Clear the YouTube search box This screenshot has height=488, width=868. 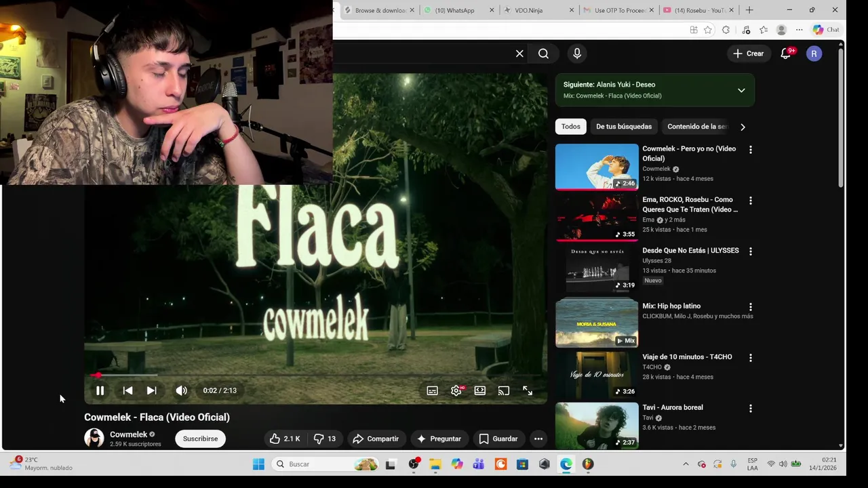tap(519, 54)
